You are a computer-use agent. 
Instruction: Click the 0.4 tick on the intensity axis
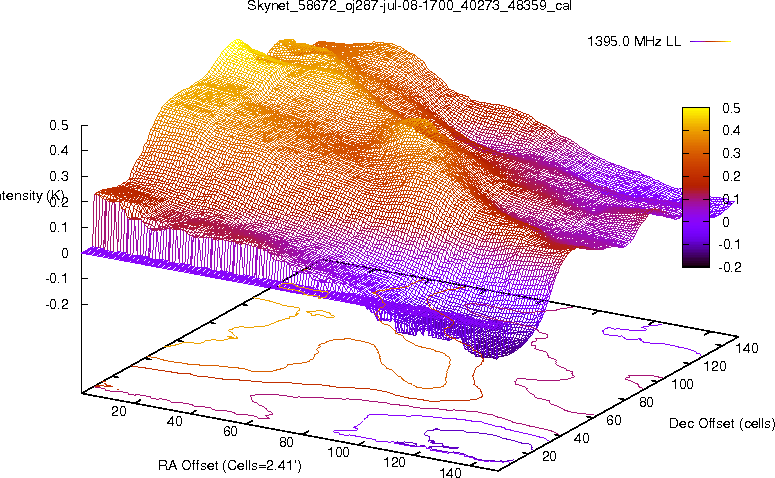(59, 150)
